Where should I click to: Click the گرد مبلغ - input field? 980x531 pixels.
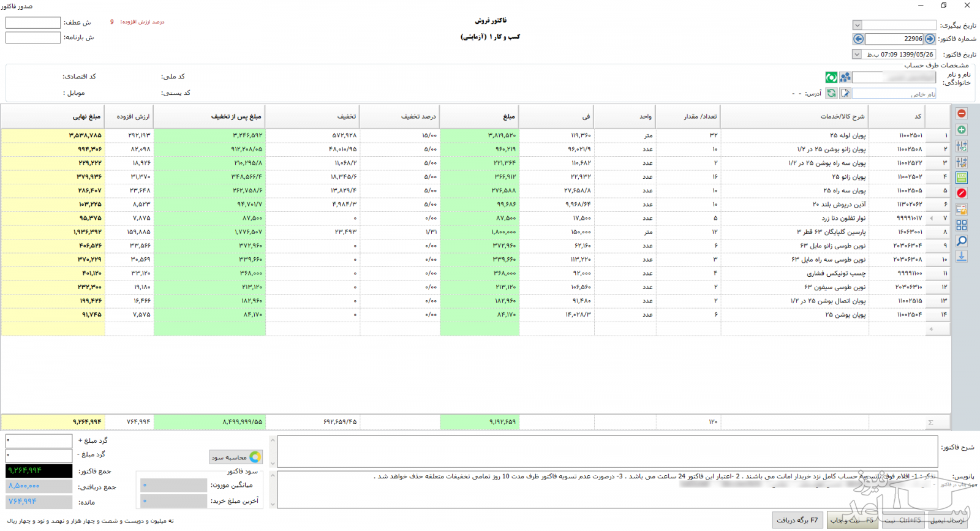coord(39,455)
